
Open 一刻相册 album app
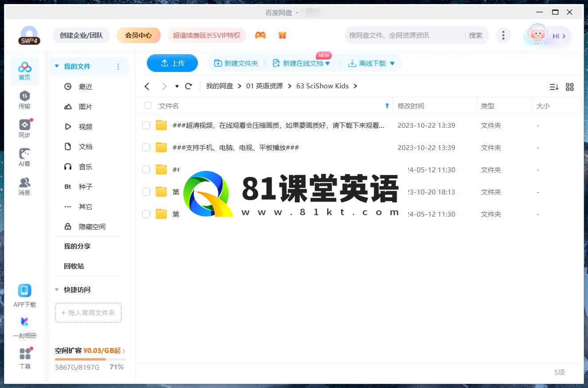(x=24, y=327)
